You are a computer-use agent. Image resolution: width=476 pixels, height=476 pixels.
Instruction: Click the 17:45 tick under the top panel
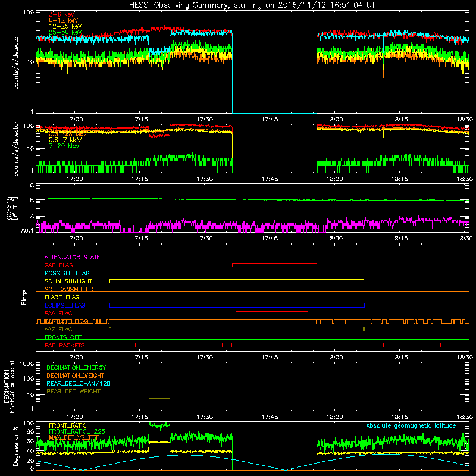point(270,120)
